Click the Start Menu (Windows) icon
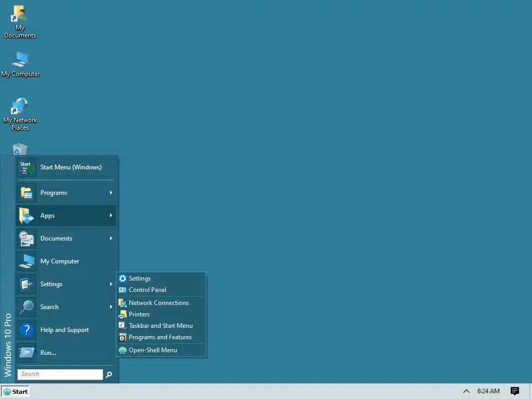Viewport: 532px width, 399px height. point(26,167)
